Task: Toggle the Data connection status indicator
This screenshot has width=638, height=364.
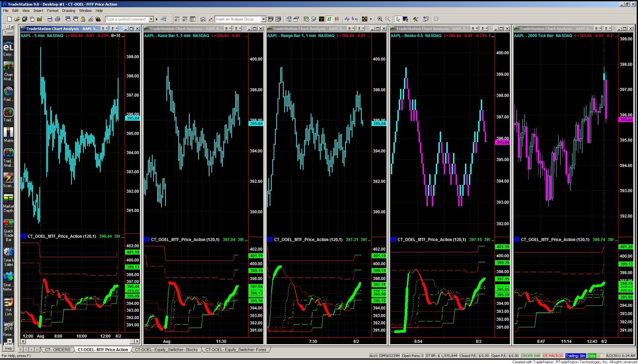Action: pyautogui.click(x=591, y=356)
